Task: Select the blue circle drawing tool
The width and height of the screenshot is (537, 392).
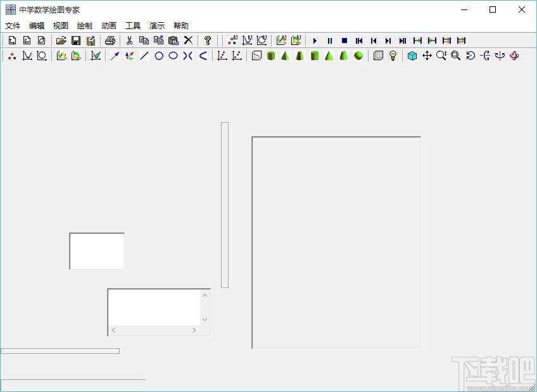Action: (159, 56)
